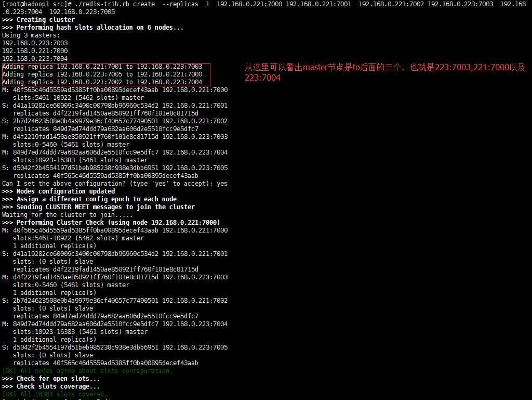Click '1 additional replica(s)' under master 192.168.0.221:7000
Image resolution: width=532 pixels, height=400 pixels.
click(x=55, y=246)
